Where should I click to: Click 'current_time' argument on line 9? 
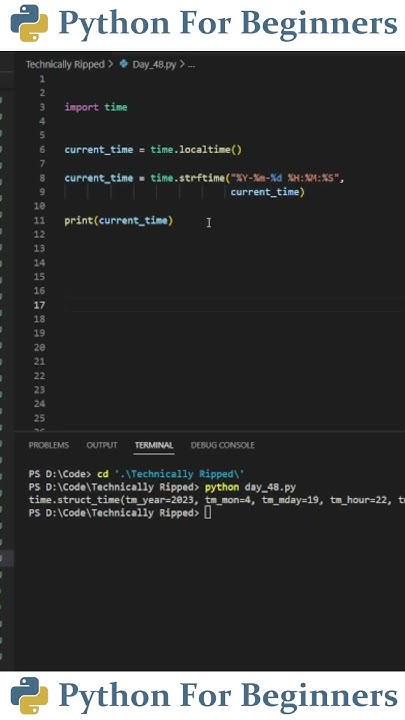(265, 192)
